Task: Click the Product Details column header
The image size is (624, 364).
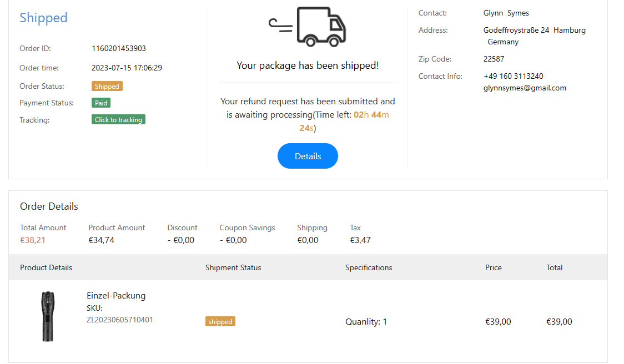Action: pos(46,267)
